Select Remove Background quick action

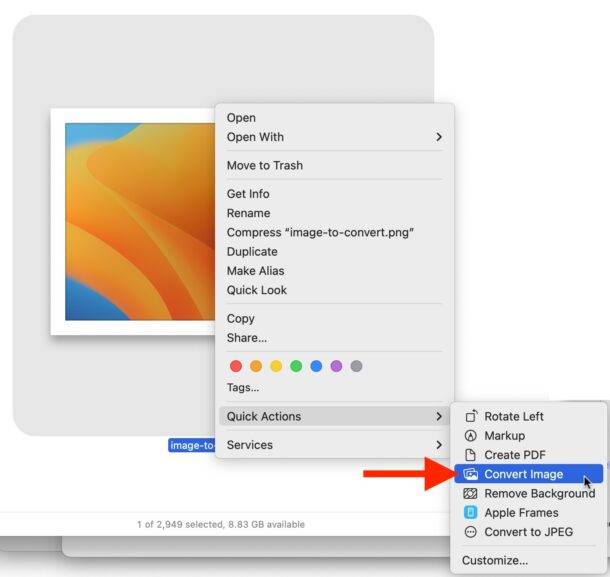click(529, 493)
